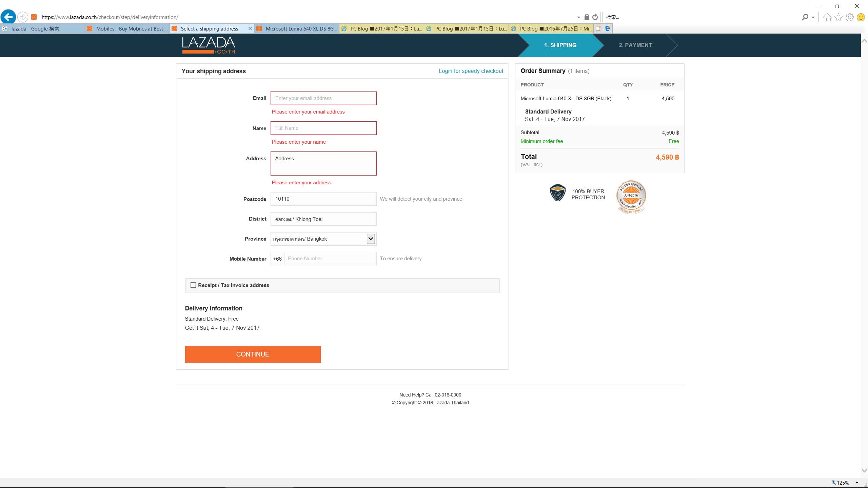Click the PCI DSS approved seal

631,197
